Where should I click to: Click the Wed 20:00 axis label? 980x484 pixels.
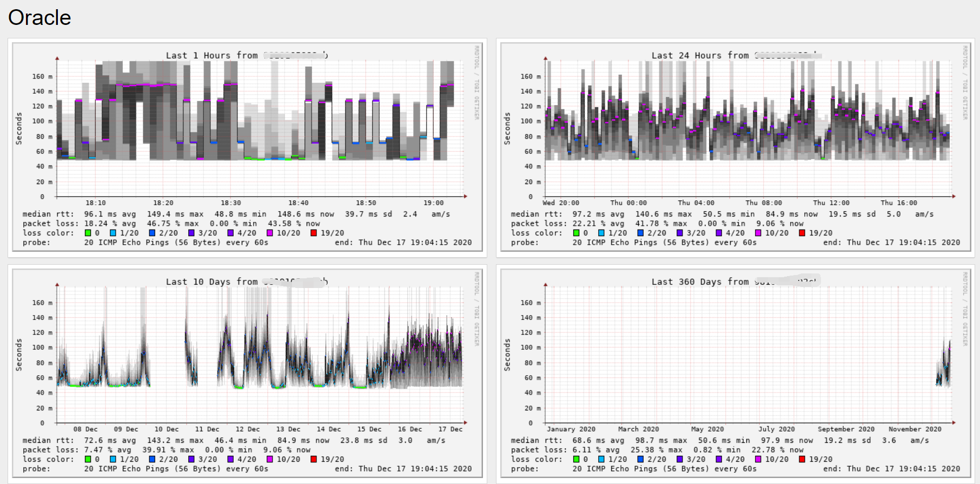(561, 203)
